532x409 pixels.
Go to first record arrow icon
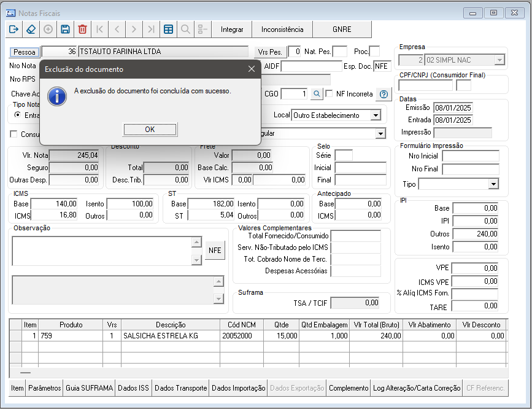point(100,29)
